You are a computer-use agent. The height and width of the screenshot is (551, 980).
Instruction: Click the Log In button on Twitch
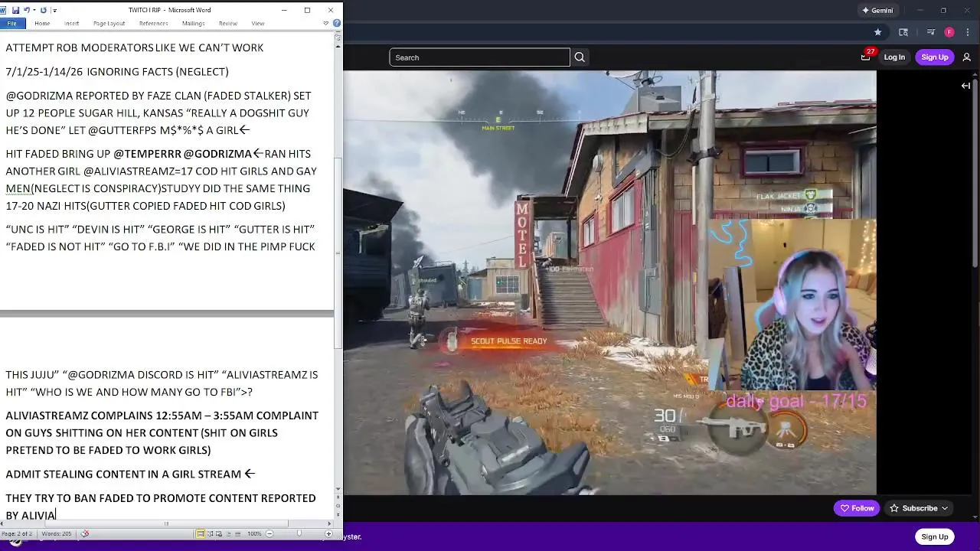(x=894, y=57)
